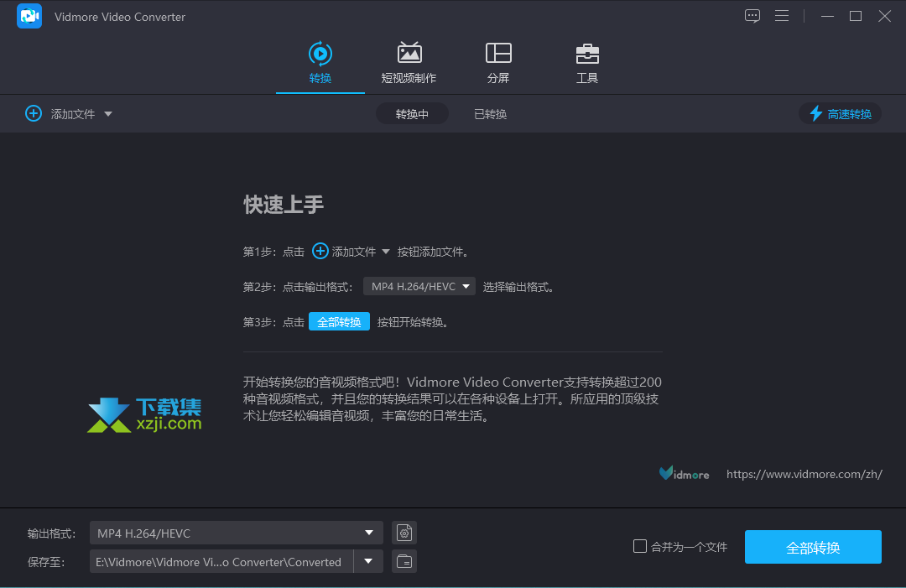This screenshot has height=588, width=906.
Task: Click the Vidmore app logo icon
Action: click(x=29, y=16)
